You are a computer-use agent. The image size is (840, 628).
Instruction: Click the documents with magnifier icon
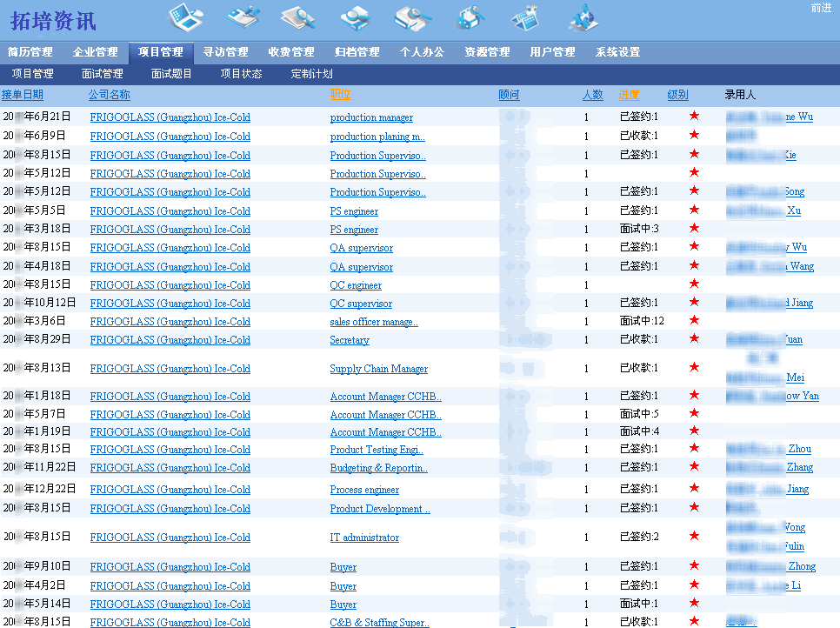(x=298, y=17)
